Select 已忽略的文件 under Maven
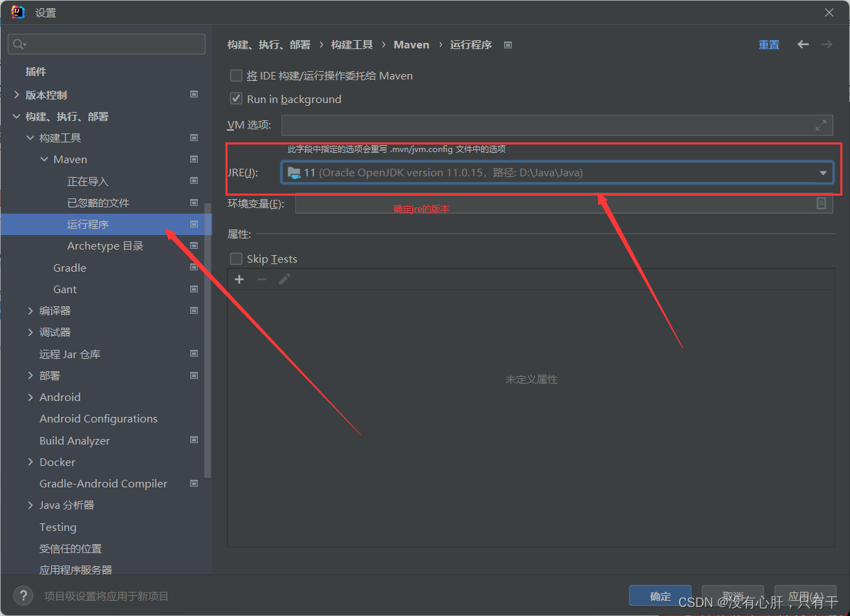Image resolution: width=850 pixels, height=616 pixels. point(98,203)
